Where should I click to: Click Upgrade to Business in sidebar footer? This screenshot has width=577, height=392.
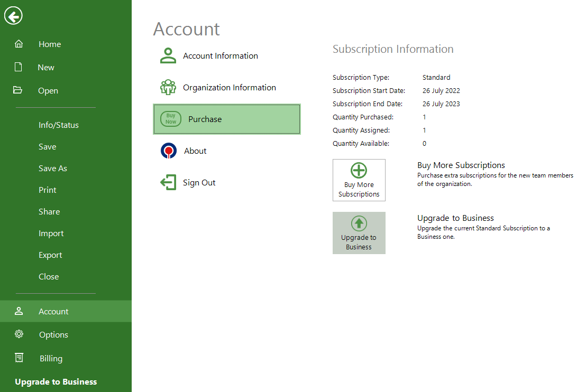[x=56, y=382]
